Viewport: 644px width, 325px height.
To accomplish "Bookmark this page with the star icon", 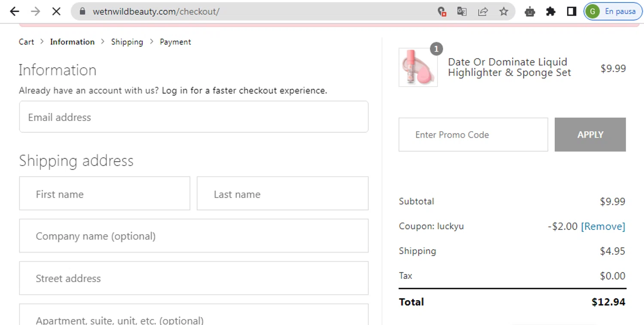I will [504, 12].
